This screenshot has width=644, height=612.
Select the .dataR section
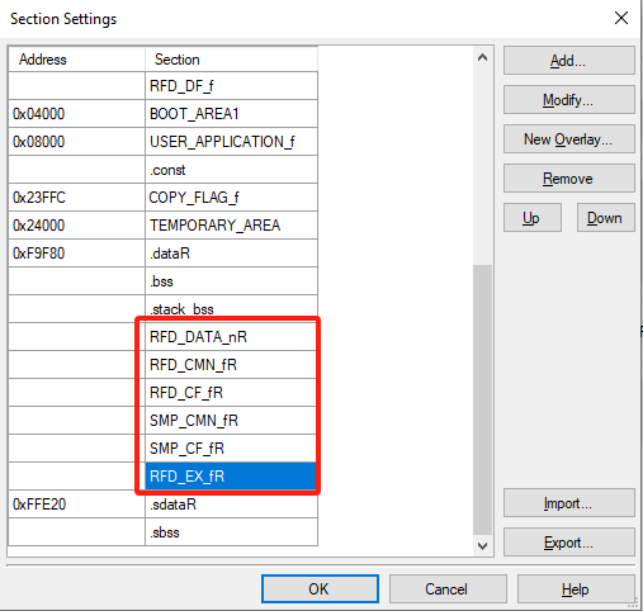click(231, 253)
